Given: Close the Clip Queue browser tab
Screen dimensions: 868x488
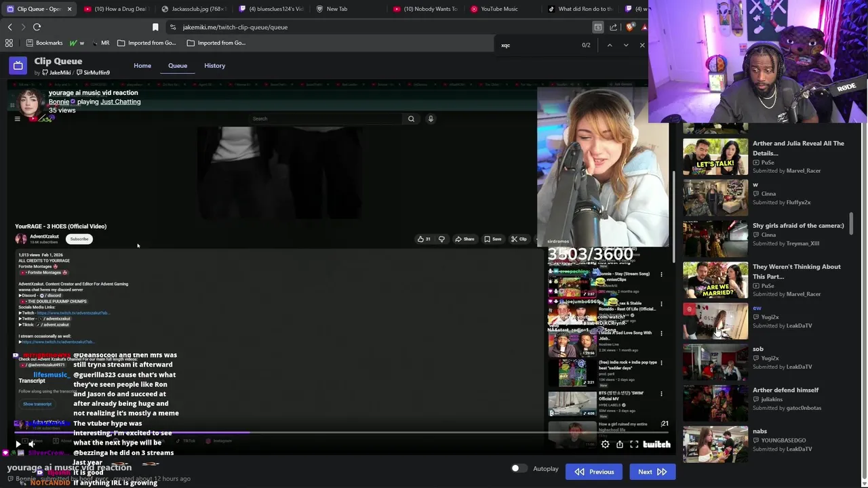Looking at the screenshot, I should pyautogui.click(x=69, y=9).
